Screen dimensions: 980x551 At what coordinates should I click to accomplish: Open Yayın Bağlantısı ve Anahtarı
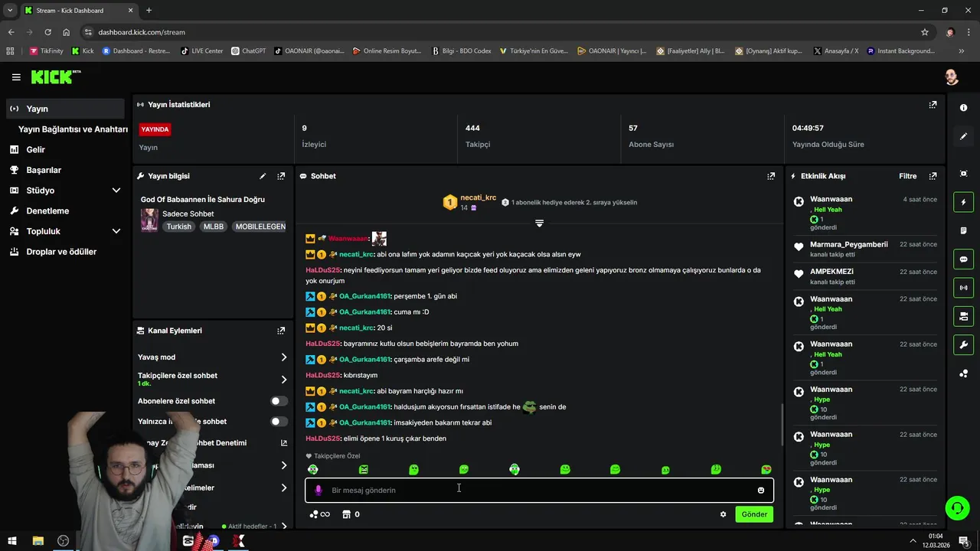pos(73,129)
